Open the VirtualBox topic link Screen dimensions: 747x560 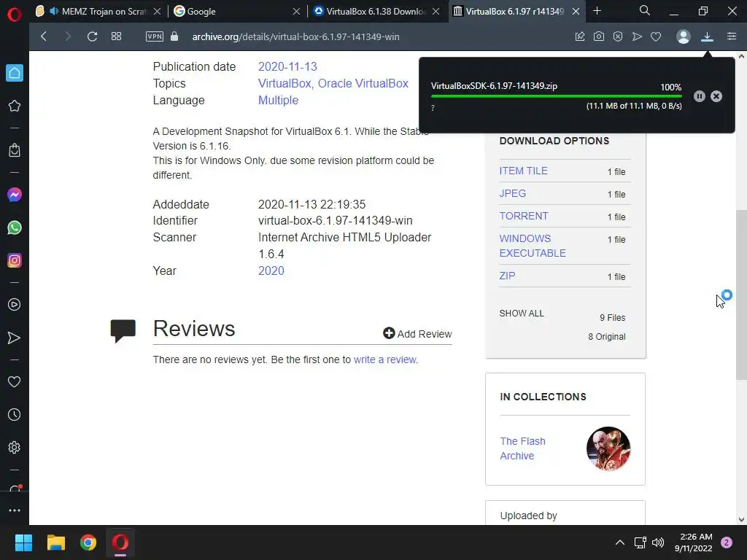[285, 83]
